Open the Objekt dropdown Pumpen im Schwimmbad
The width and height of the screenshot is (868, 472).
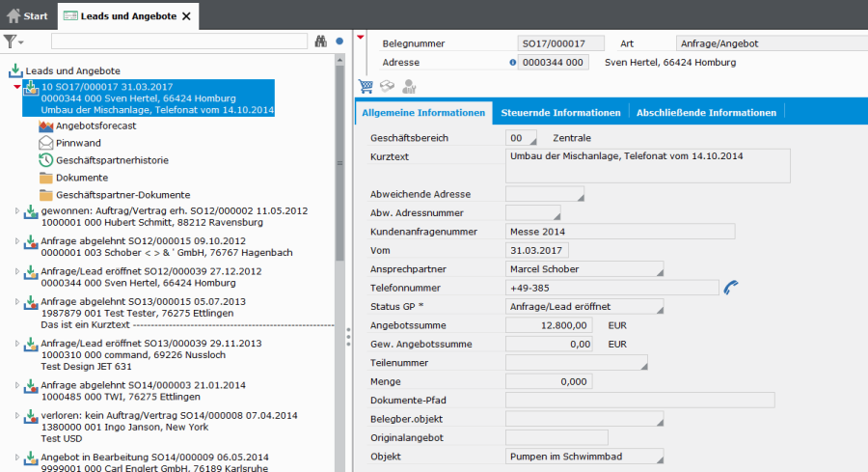[660, 459]
